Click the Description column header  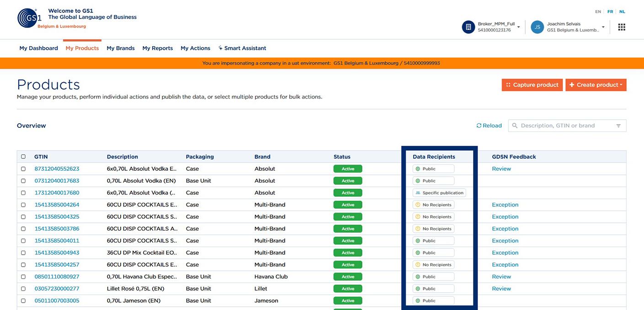coord(122,157)
